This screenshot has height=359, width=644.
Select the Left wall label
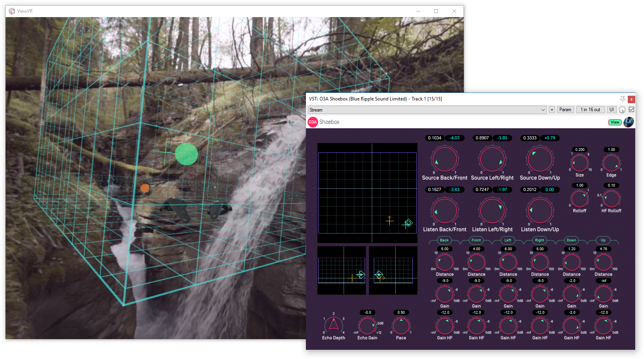[508, 240]
